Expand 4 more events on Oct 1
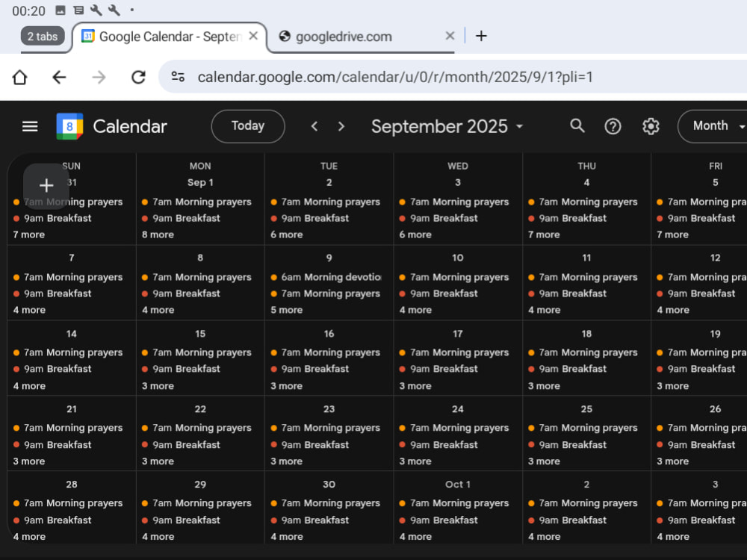 (x=415, y=537)
